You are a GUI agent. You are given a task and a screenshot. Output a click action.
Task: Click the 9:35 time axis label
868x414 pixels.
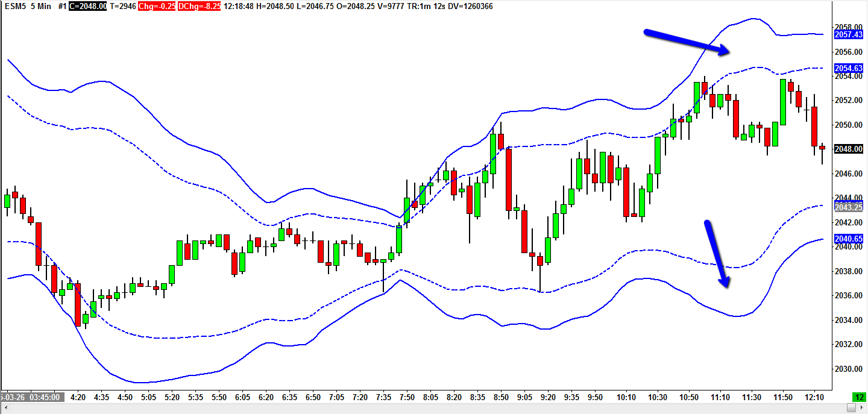click(x=571, y=398)
